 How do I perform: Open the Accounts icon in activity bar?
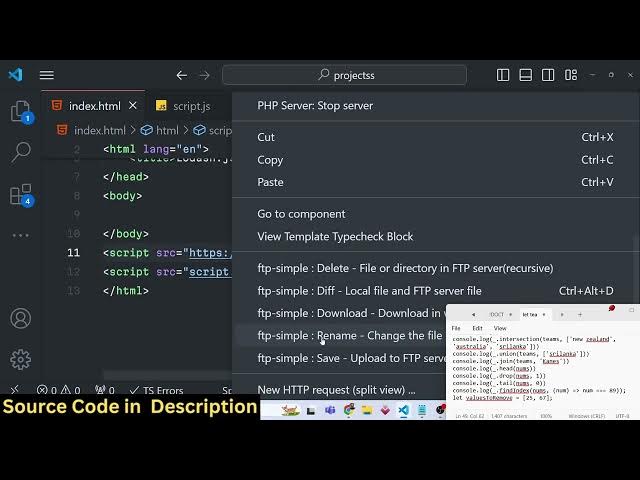[20, 319]
